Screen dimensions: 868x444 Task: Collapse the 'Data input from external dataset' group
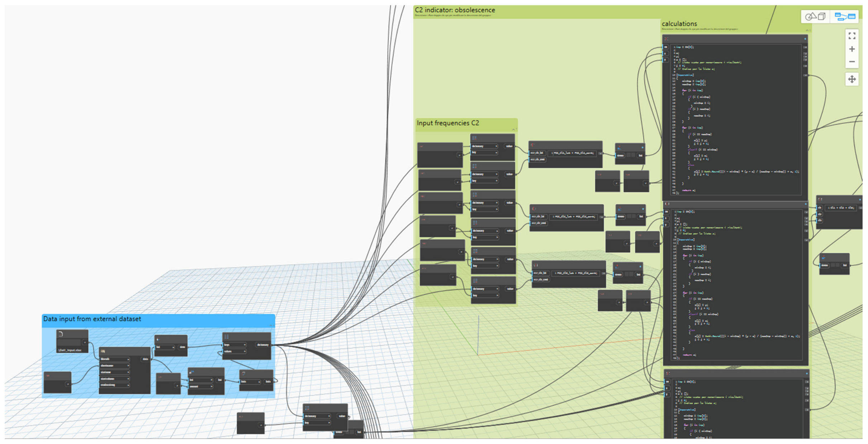pos(271,325)
